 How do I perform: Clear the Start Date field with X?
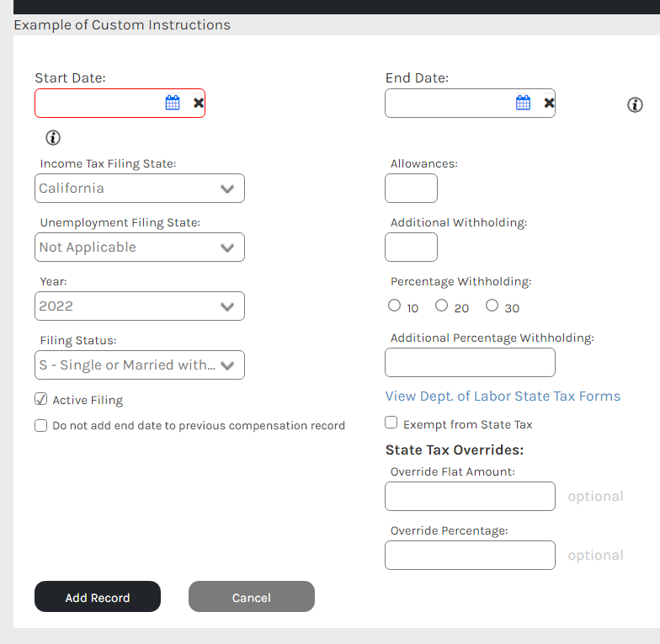199,103
